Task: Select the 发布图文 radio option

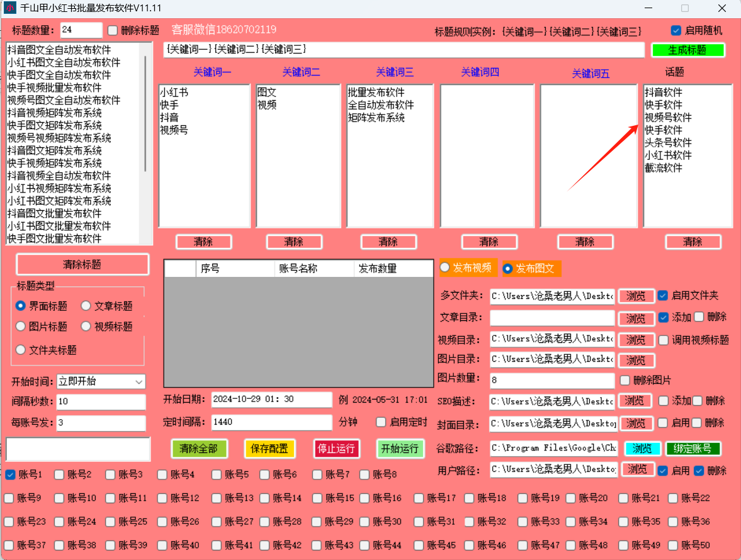Action: pos(507,269)
